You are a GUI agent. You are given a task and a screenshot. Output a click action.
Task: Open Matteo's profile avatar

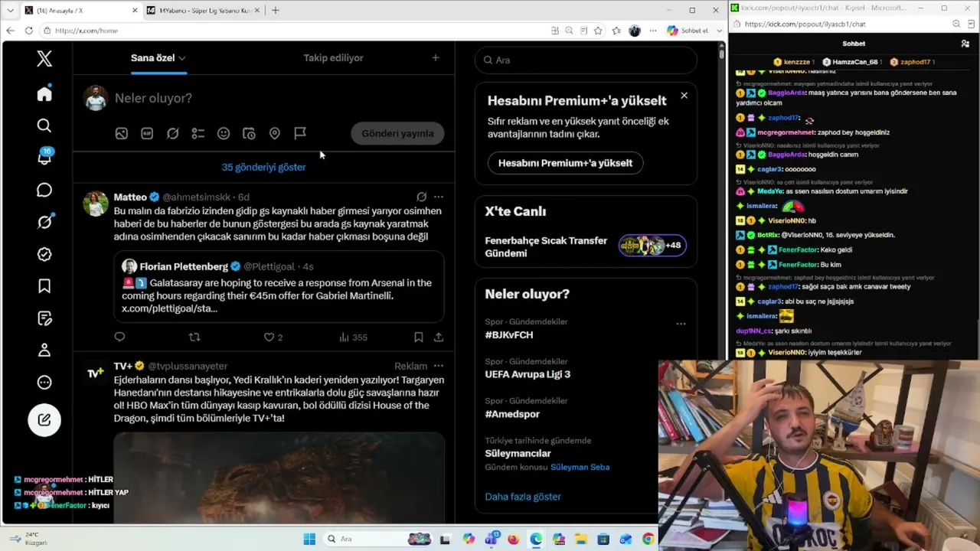pyautogui.click(x=96, y=204)
